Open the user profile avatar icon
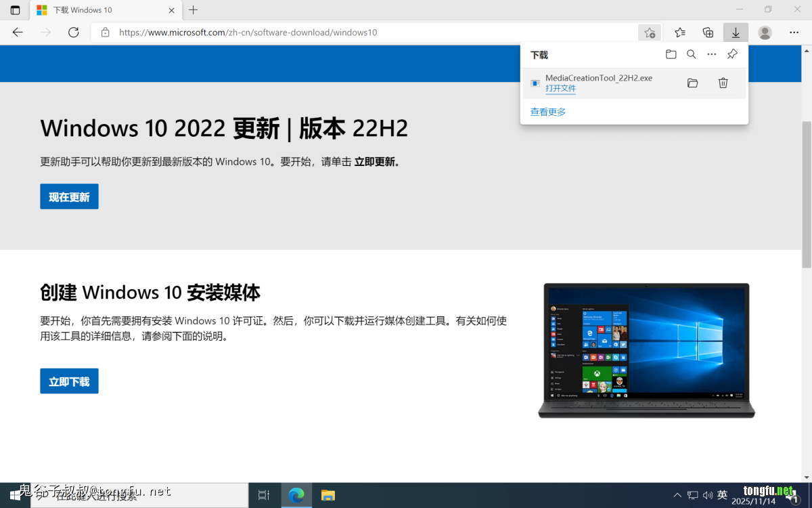Screen dimensions: 812x508 765,33
